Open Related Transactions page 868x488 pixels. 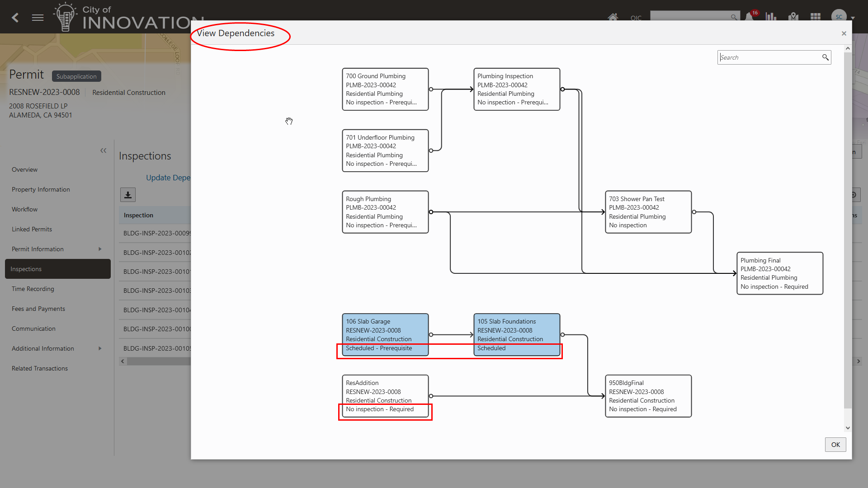[40, 368]
